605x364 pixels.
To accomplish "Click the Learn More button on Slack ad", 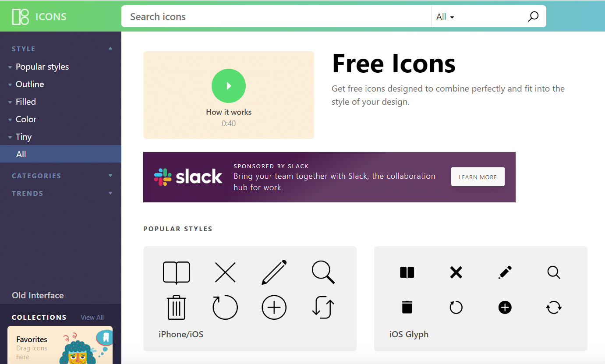I will (478, 177).
